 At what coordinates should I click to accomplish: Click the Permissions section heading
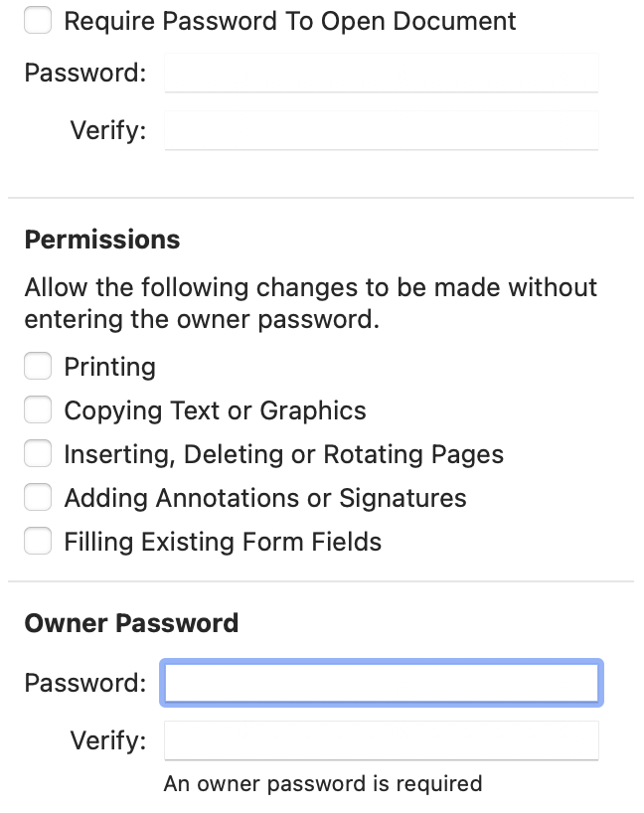point(102,240)
